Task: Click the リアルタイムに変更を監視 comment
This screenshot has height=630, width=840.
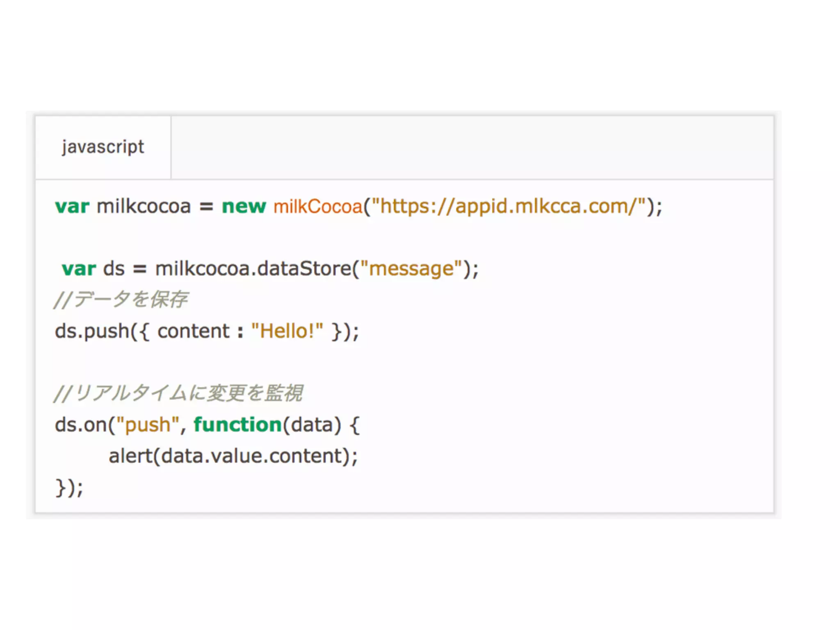Action: pos(178,393)
